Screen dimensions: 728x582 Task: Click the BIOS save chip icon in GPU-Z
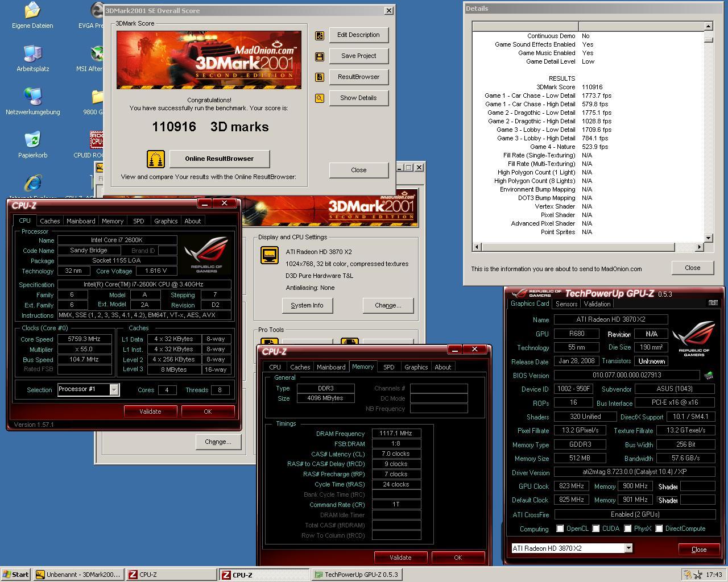pyautogui.click(x=709, y=375)
